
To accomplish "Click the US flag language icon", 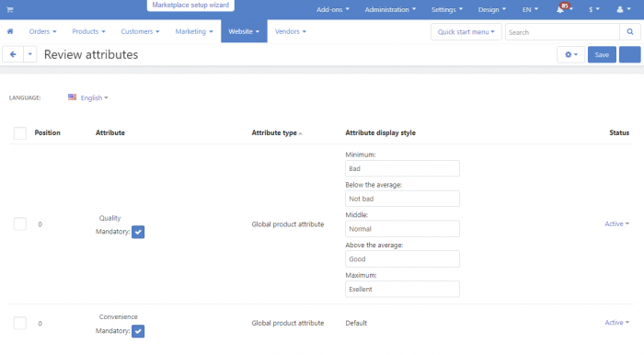I will point(73,97).
